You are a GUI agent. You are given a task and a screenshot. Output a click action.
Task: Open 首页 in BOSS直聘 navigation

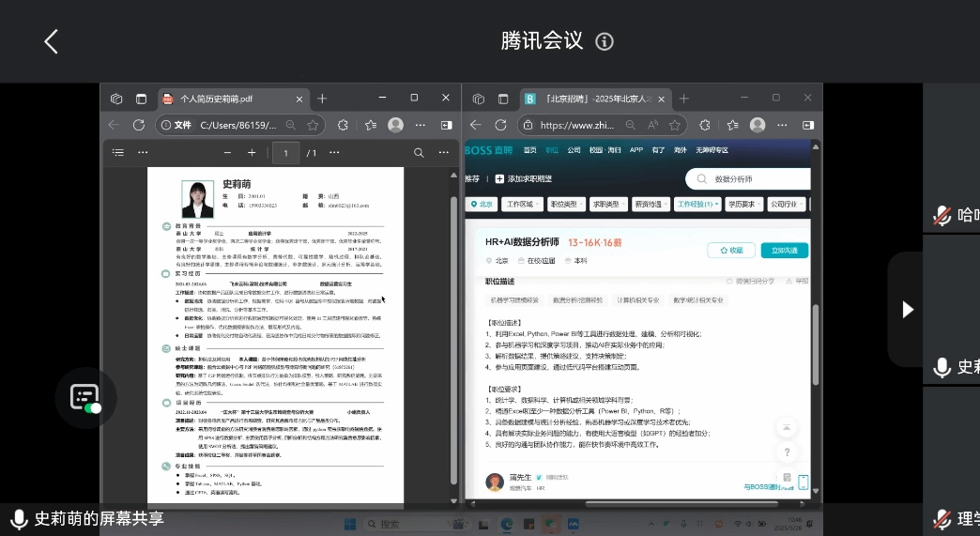[530, 150]
